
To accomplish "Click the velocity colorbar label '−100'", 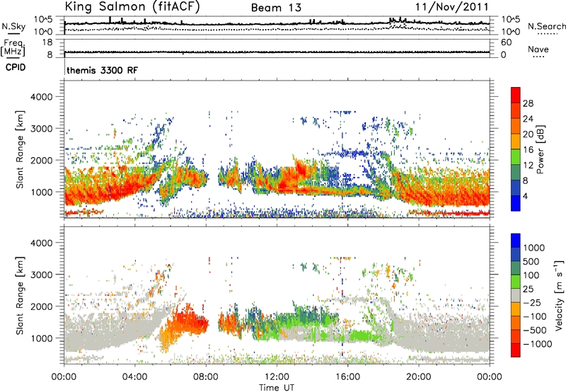I will 535,316.
